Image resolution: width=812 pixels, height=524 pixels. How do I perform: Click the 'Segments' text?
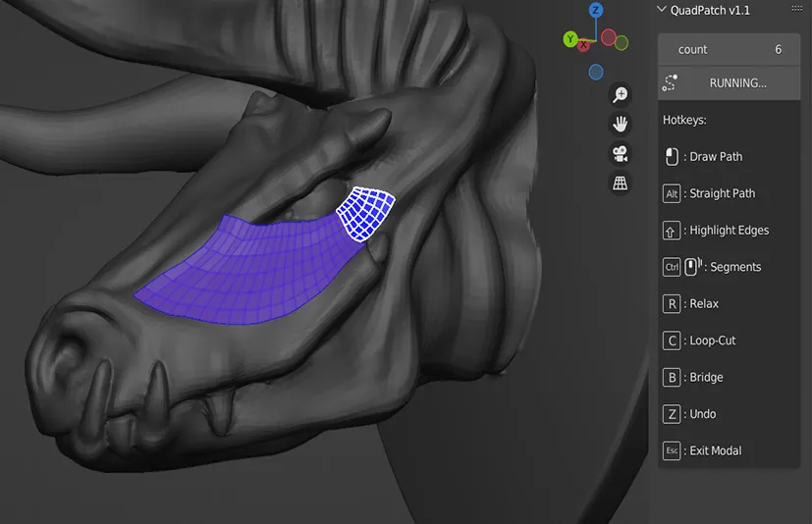(x=735, y=267)
